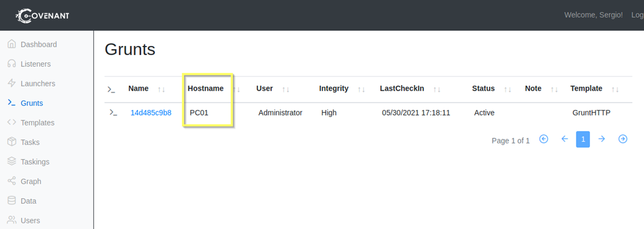Click the Launchers lightning bolt icon
This screenshot has height=229, width=644.
coord(11,83)
